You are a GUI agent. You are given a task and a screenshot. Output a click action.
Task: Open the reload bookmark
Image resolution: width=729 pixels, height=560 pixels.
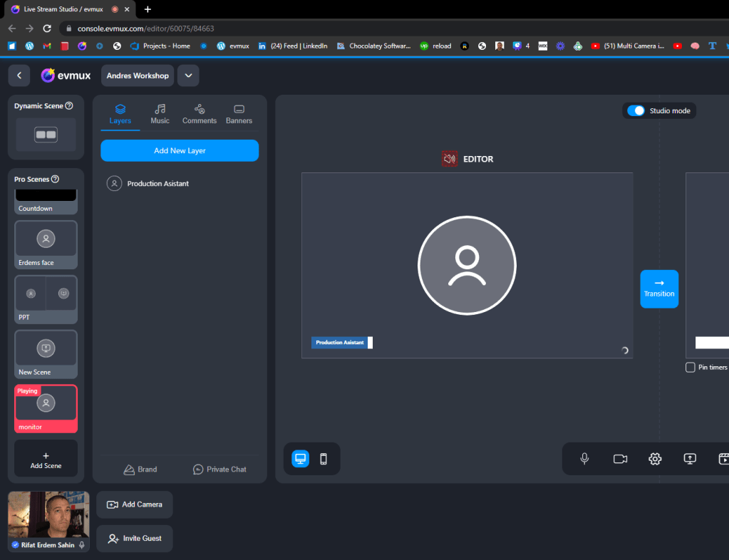tap(435, 46)
